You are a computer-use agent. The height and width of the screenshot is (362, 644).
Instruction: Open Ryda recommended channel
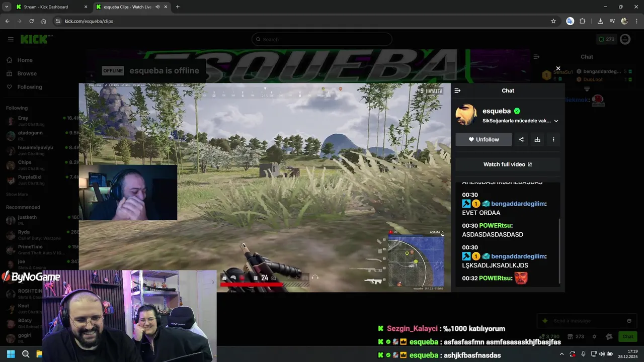(42, 234)
